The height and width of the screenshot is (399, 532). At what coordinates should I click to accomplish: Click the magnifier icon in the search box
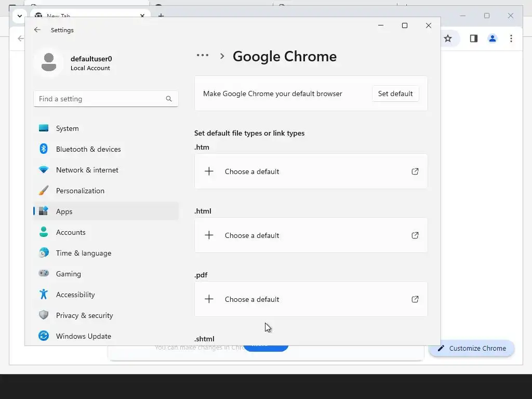pyautogui.click(x=169, y=99)
